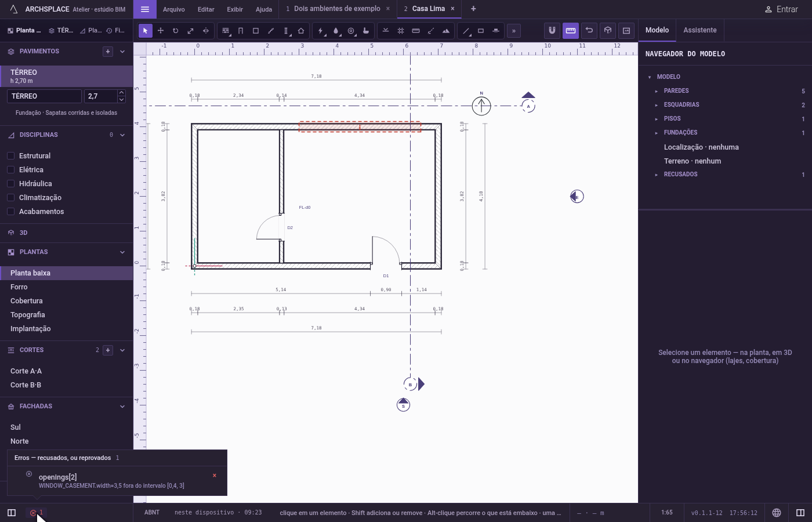Open the 3D cube view icon
The height and width of the screenshot is (522, 812).
(x=608, y=30)
